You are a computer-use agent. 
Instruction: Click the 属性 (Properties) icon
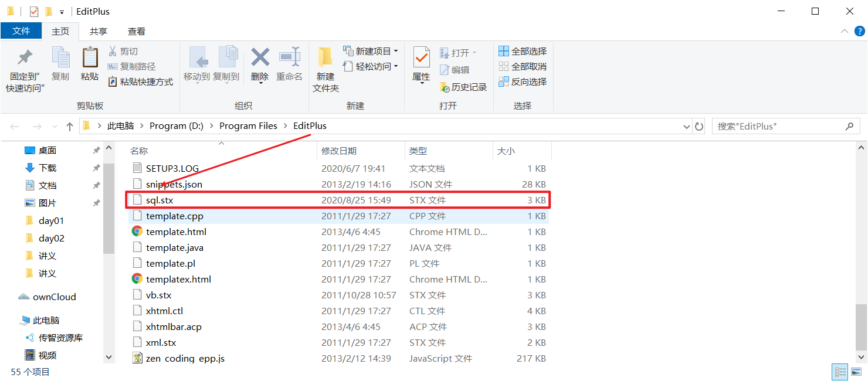(421, 57)
